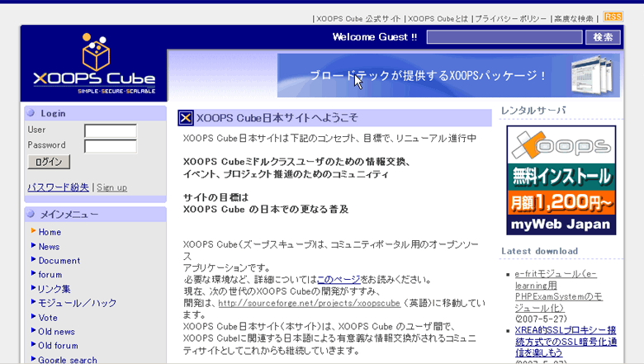Open the パスワード紛失 lost password link

(58, 187)
